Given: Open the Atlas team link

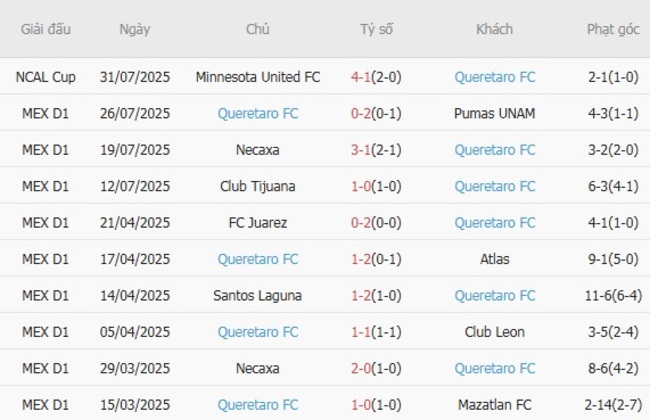Looking at the screenshot, I should click(x=494, y=259).
